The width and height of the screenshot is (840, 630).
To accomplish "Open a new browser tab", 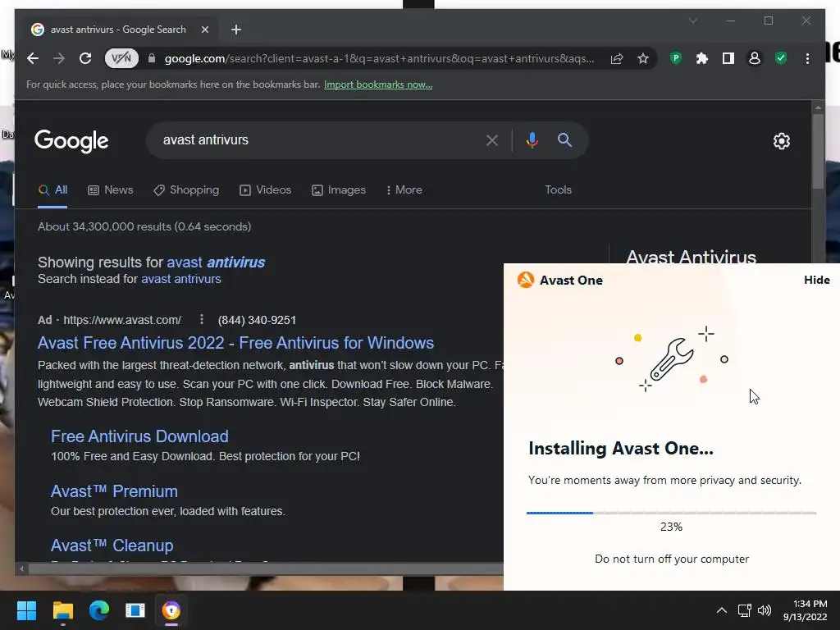I will tap(236, 30).
